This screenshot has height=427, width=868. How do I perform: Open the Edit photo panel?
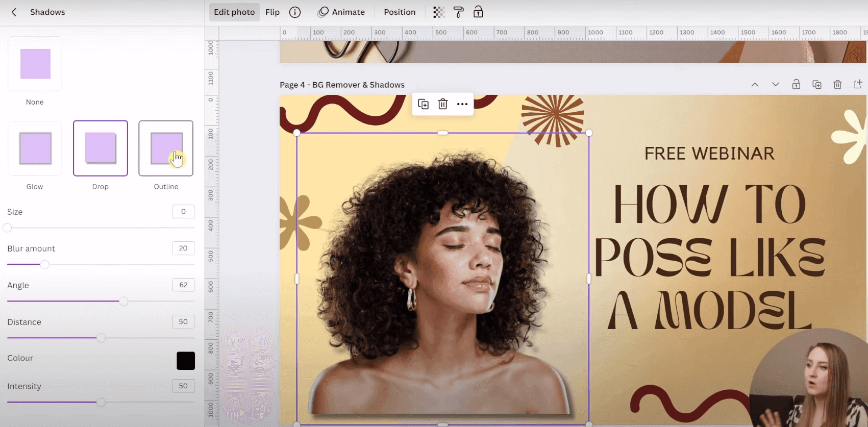pyautogui.click(x=234, y=12)
